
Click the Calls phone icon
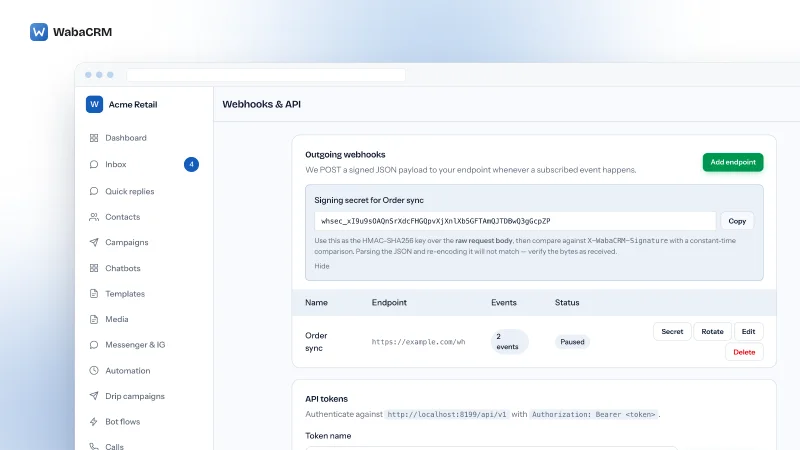tap(94, 446)
